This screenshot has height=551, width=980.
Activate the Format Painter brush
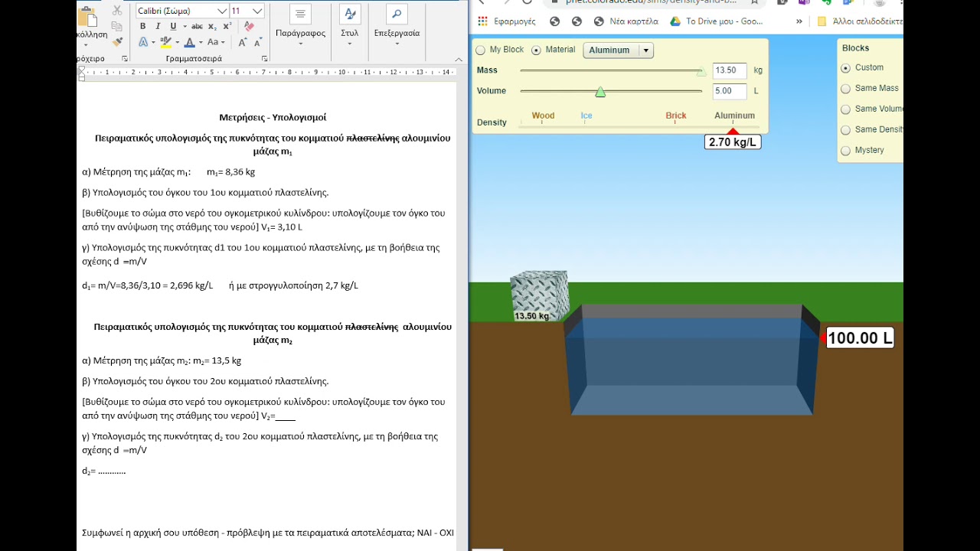tap(117, 42)
